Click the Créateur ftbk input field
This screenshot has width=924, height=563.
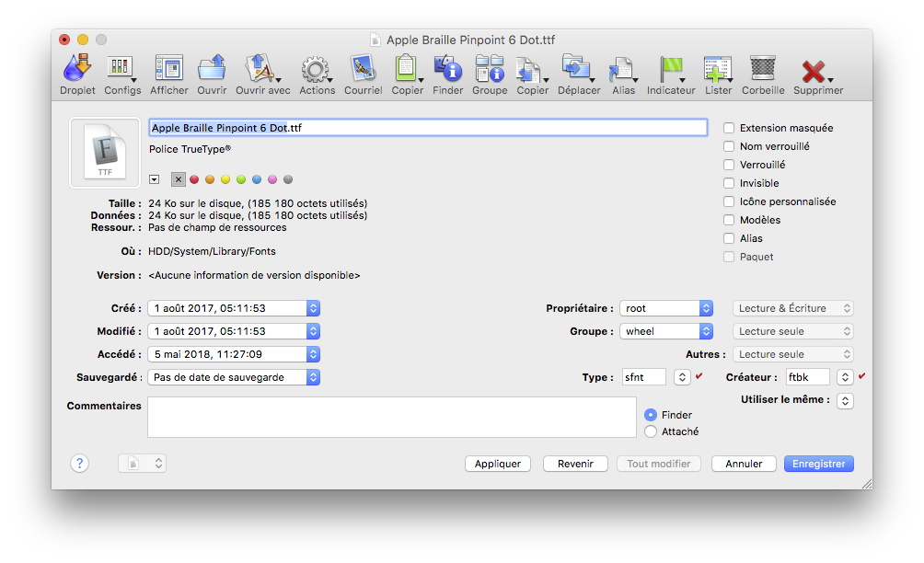click(808, 377)
